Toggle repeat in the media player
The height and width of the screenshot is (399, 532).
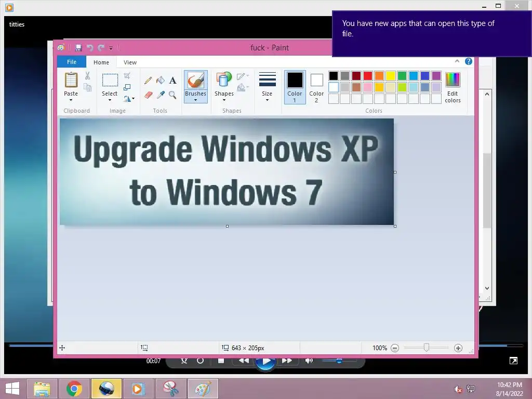[x=200, y=361]
